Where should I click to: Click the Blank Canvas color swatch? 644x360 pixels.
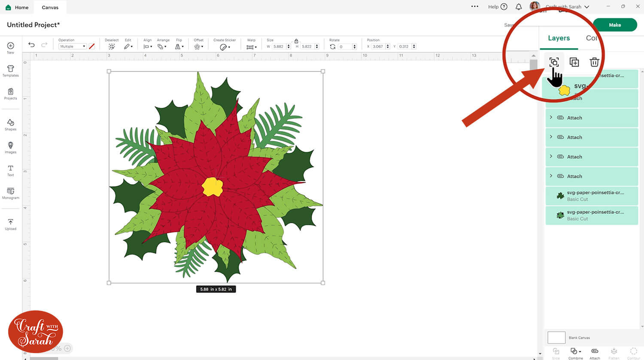point(556,337)
